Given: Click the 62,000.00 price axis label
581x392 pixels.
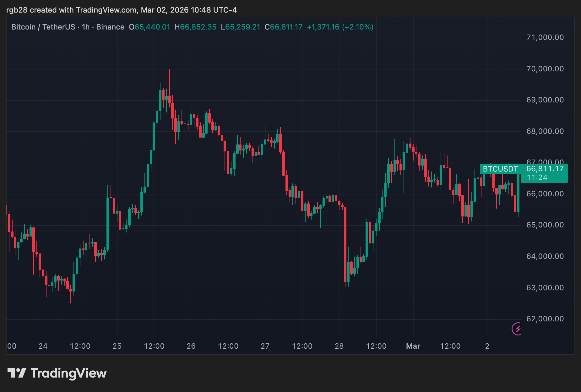Looking at the screenshot, I should point(545,319).
